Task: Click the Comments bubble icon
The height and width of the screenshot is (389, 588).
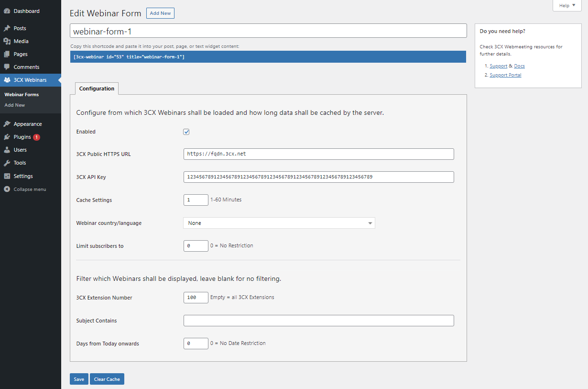Action: [x=7, y=67]
